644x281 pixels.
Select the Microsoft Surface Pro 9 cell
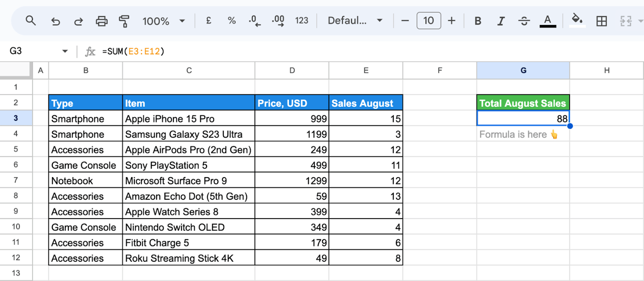189,180
